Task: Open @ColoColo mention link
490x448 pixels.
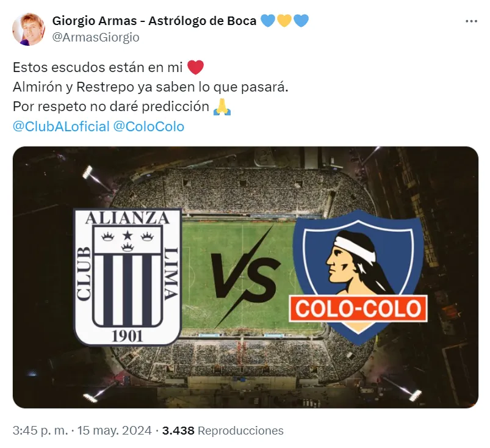Action: coord(148,126)
